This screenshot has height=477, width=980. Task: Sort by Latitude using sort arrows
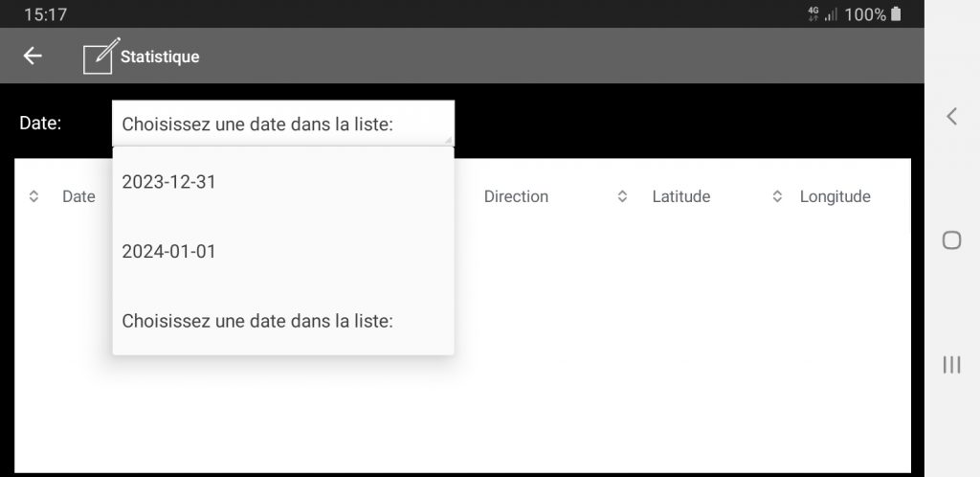[622, 196]
